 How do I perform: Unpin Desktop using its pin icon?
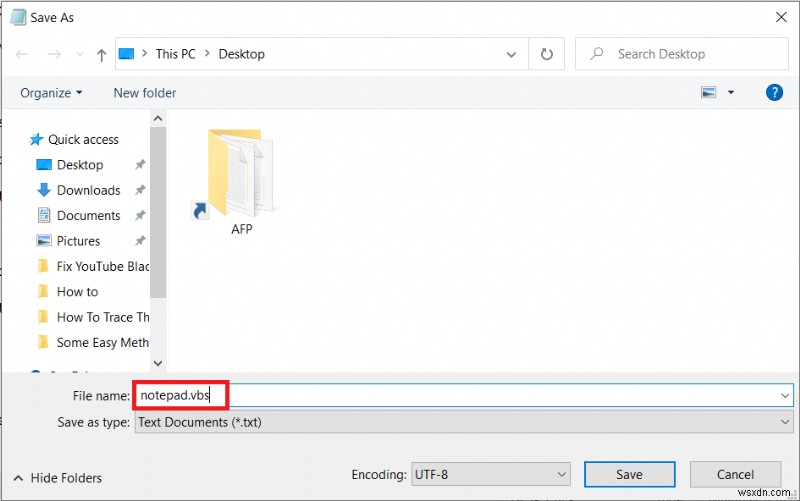click(x=140, y=164)
